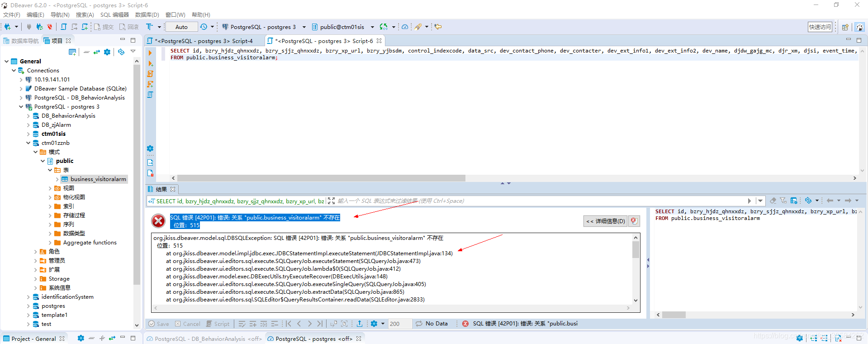Click the first-row navigation icon in results bar

pos(289,324)
